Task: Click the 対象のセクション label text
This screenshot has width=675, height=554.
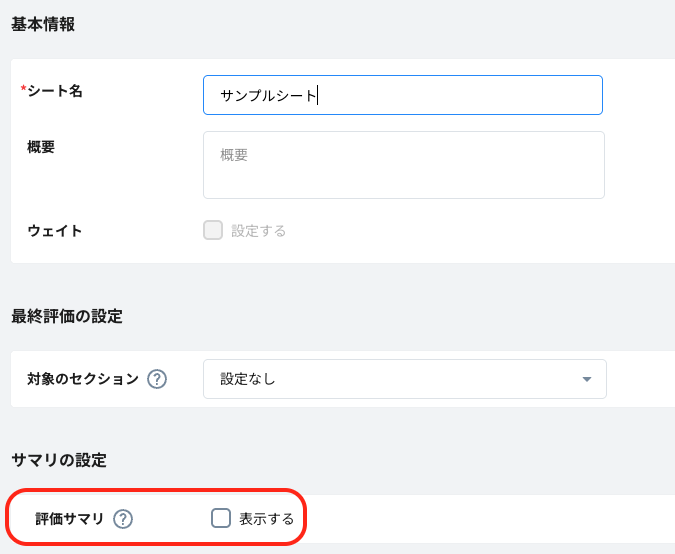Action: (83, 379)
